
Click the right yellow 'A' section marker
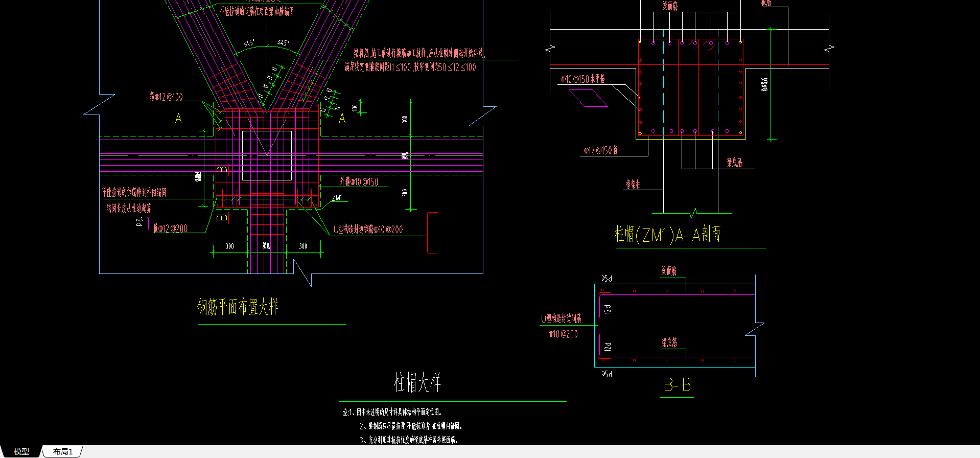[x=342, y=119]
